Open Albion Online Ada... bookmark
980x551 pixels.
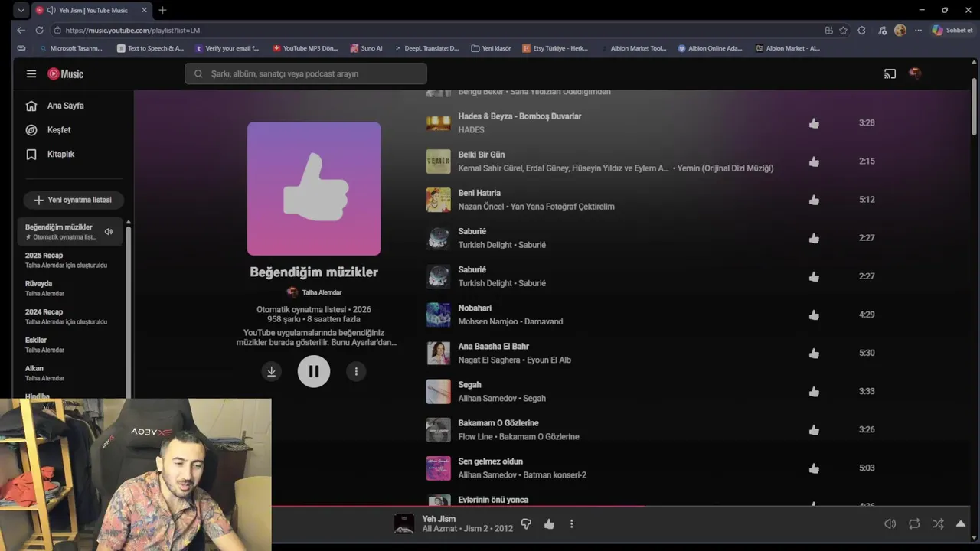710,48
